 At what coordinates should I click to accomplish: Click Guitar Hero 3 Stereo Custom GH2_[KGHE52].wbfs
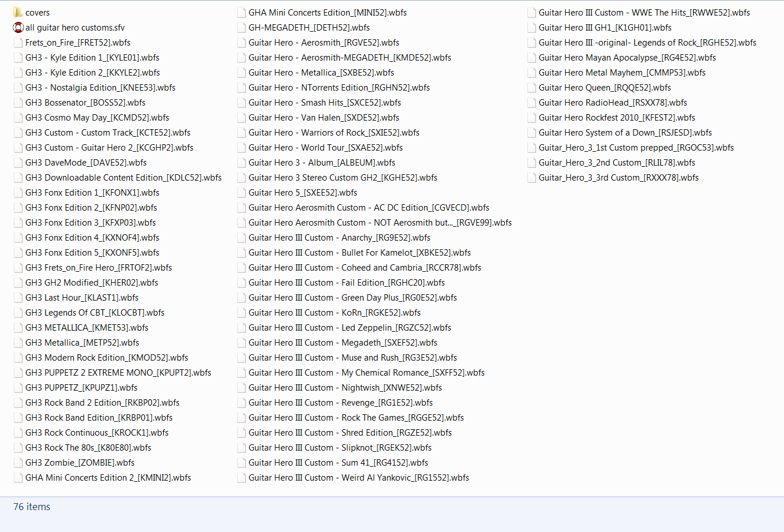point(343,177)
